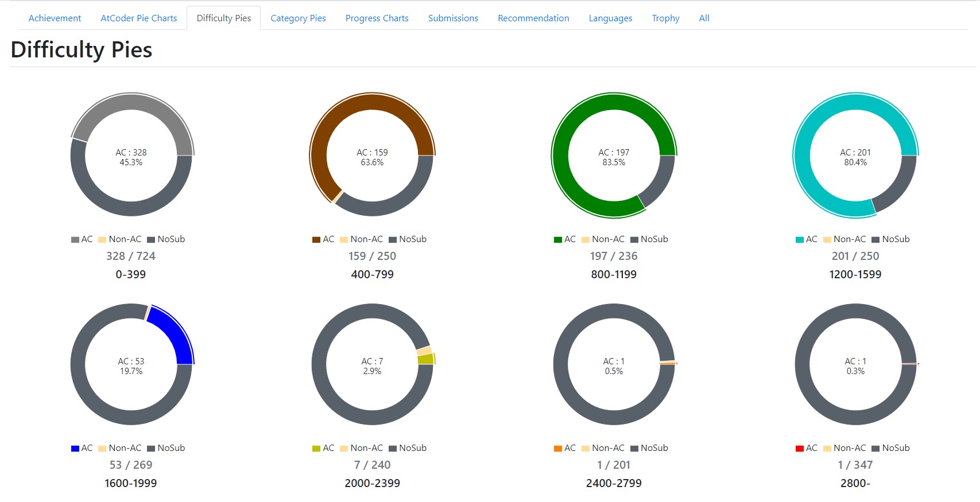Toggle AC legend in 1200-1599 chart
The height and width of the screenshot is (502, 980).
coord(807,239)
